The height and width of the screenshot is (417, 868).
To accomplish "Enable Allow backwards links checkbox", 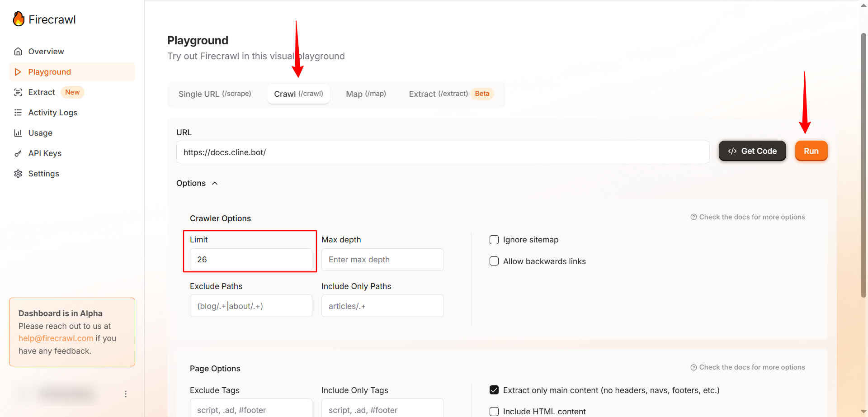I will (x=494, y=261).
